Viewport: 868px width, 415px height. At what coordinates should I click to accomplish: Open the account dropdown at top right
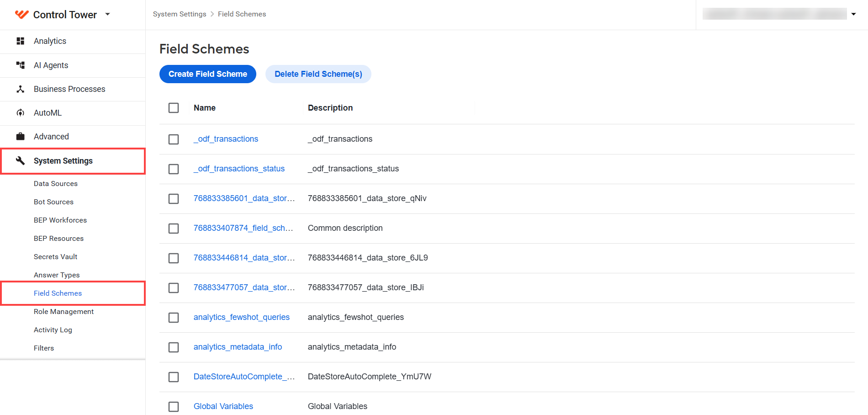[853, 14]
